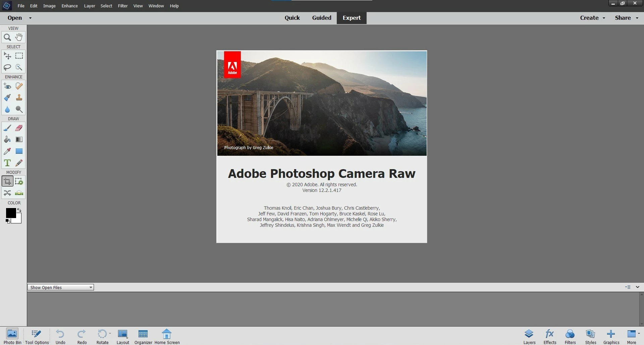
Task: Open the Show Open Files dropdown
Action: tap(61, 287)
